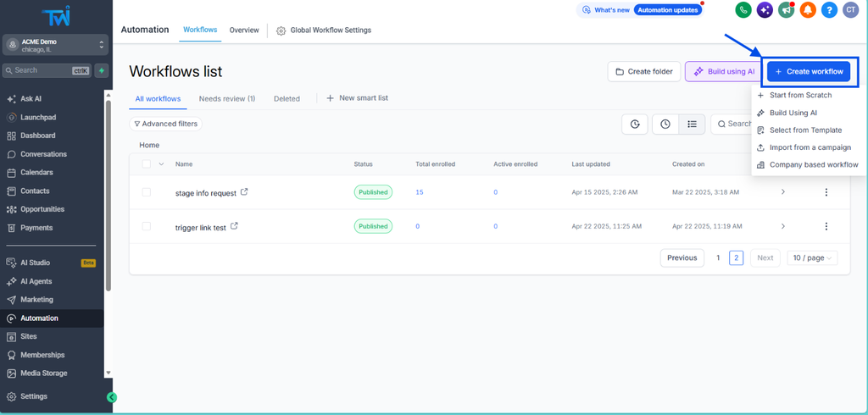Image resolution: width=868 pixels, height=415 pixels.
Task: Switch to Overview tab
Action: coord(244,30)
